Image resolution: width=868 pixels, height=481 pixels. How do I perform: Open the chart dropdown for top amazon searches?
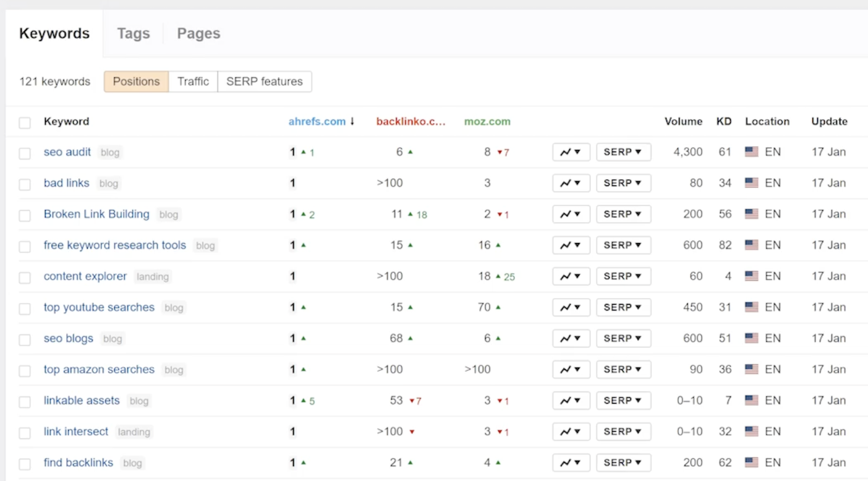pos(571,369)
